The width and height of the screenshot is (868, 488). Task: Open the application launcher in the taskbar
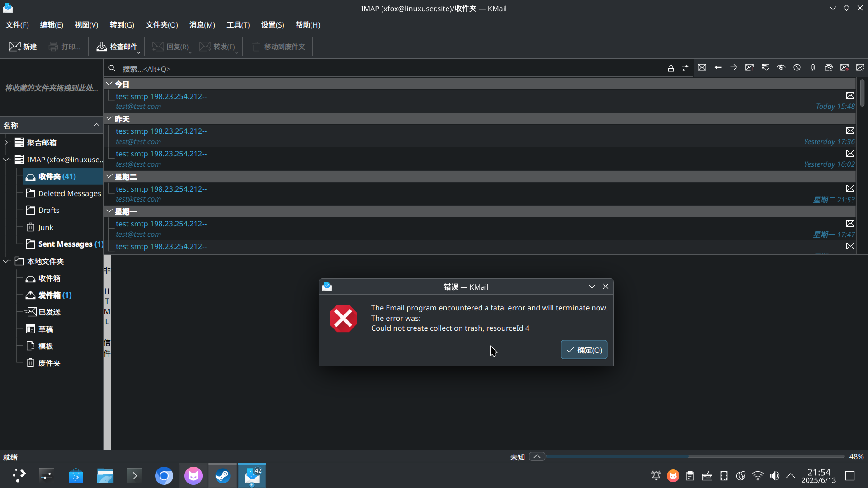[x=19, y=476]
